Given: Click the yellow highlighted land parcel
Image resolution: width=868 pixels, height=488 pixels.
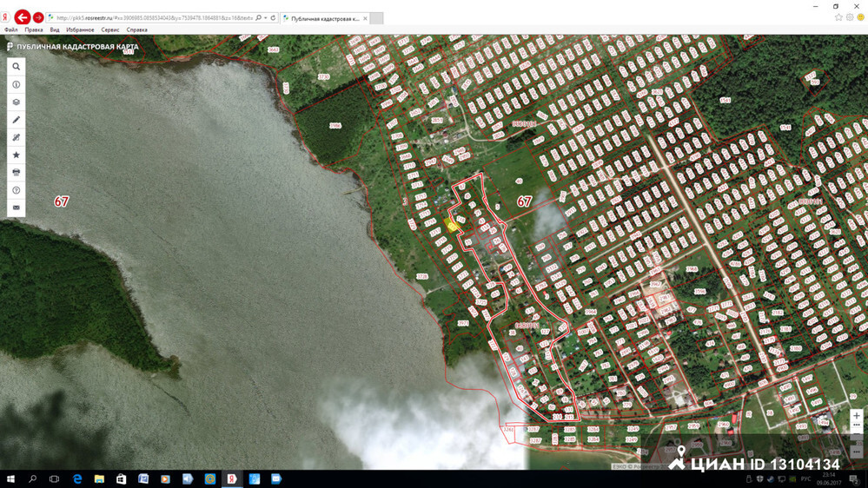Looking at the screenshot, I should coord(452,225).
